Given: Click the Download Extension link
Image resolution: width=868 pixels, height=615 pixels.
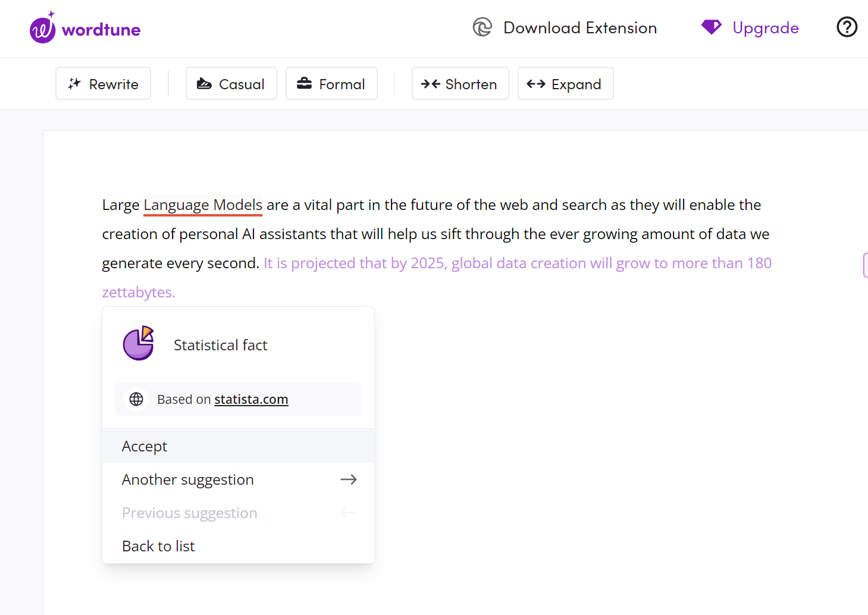Looking at the screenshot, I should pyautogui.click(x=579, y=28).
